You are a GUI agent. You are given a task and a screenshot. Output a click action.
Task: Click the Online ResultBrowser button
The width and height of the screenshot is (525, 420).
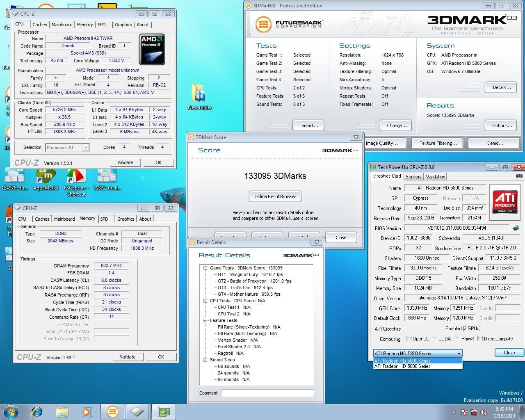pyautogui.click(x=275, y=196)
